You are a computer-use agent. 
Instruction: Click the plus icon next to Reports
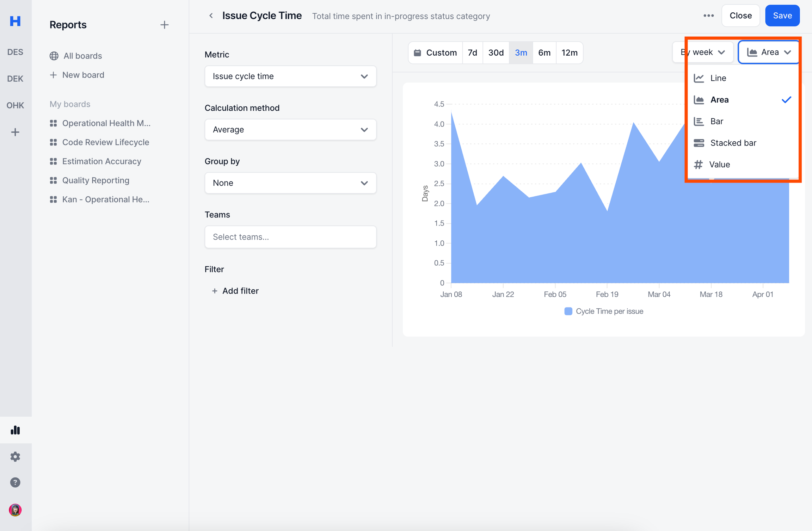[164, 25]
